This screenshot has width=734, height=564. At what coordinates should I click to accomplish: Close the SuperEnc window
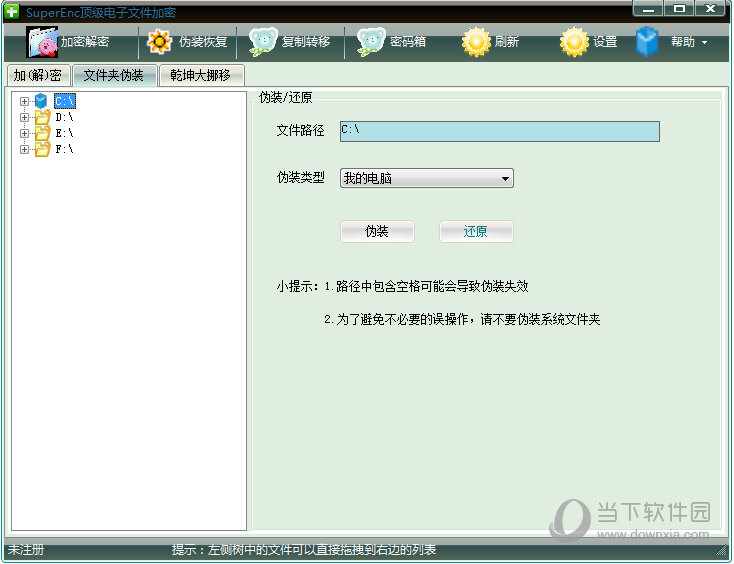[x=710, y=9]
